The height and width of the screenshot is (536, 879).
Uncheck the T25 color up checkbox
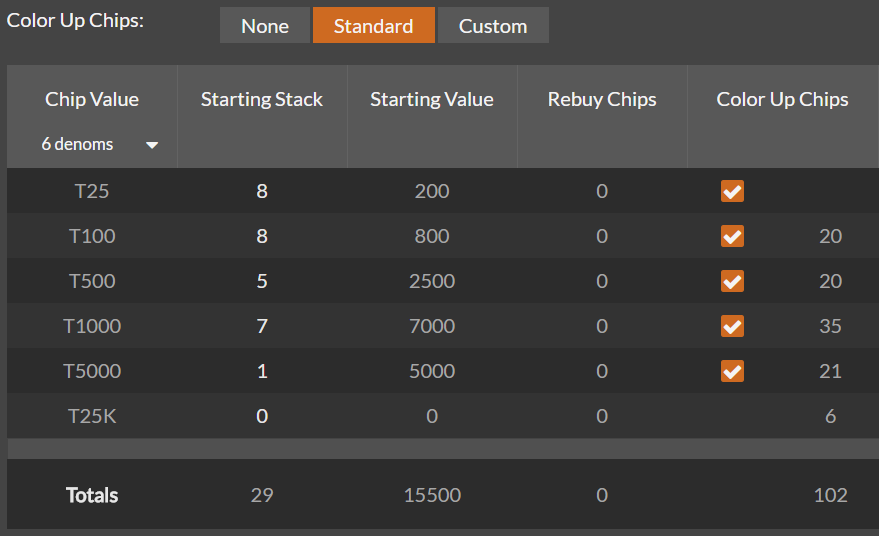732,191
